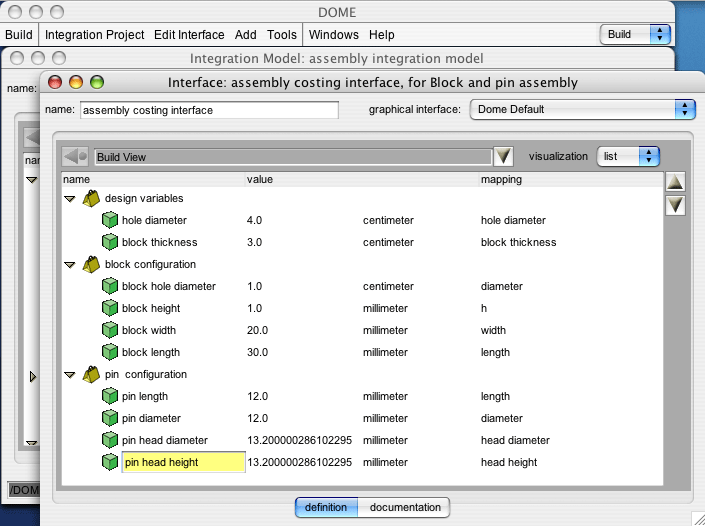Screen dimensions: 705x526
Task: Click the move down triangle button
Action: [675, 205]
